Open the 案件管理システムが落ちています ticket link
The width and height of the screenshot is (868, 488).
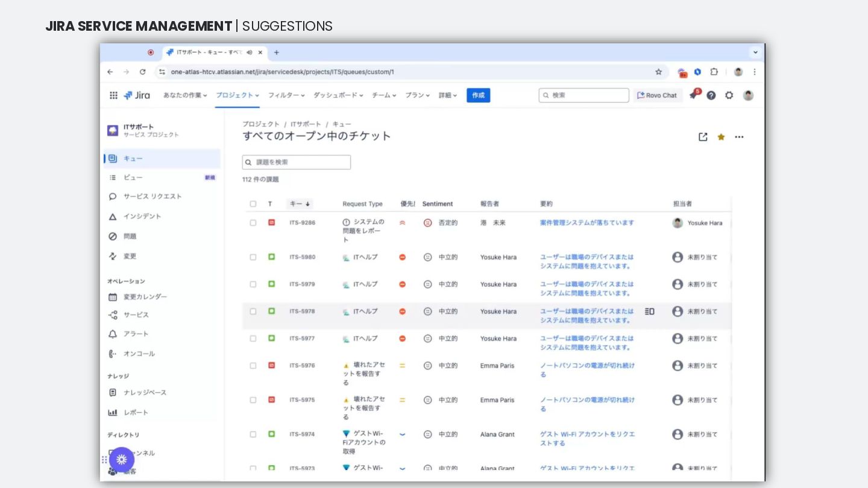point(587,223)
